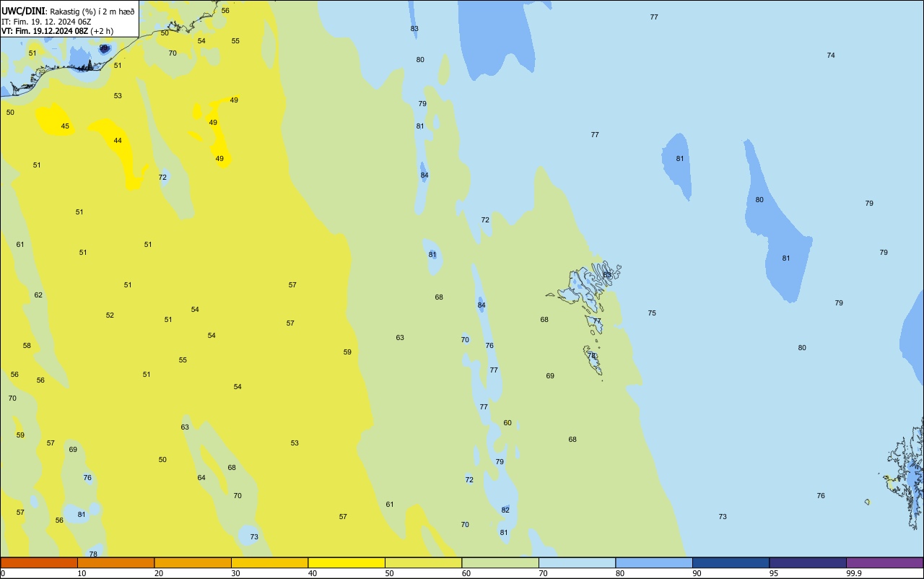
Task: Click the humidity value 44 on the map
Action: click(x=118, y=141)
